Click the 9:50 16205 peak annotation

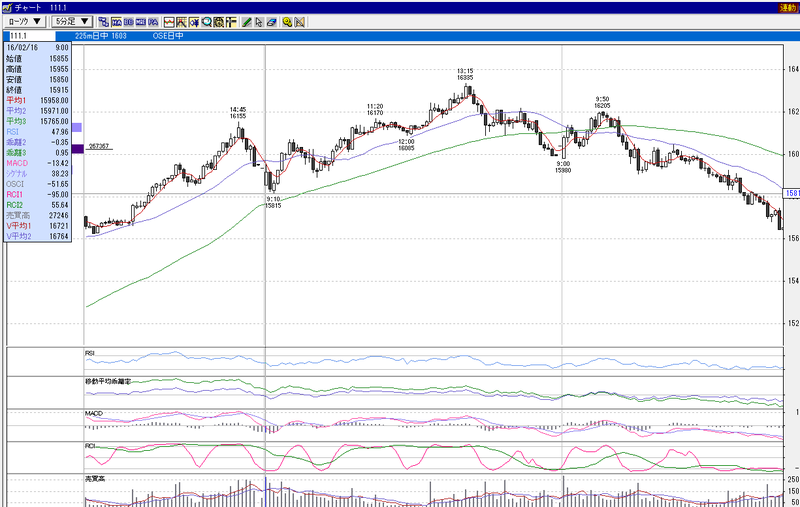pyautogui.click(x=602, y=103)
